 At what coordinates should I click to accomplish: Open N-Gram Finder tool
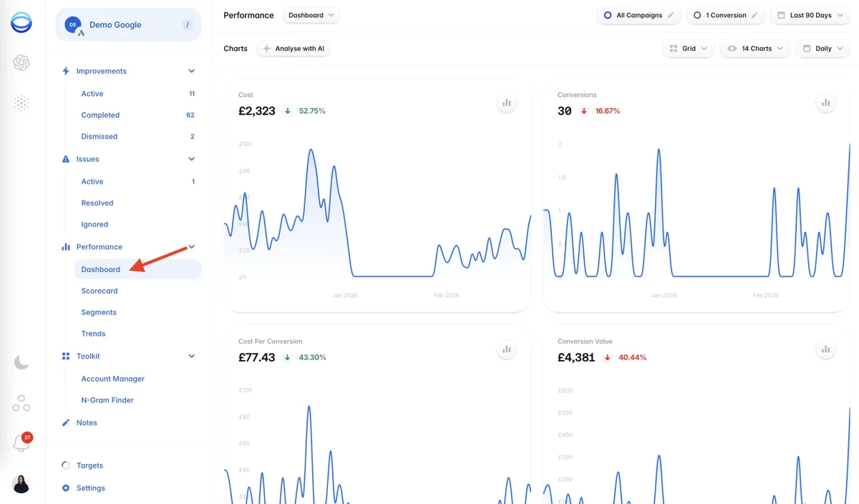click(137, 400)
